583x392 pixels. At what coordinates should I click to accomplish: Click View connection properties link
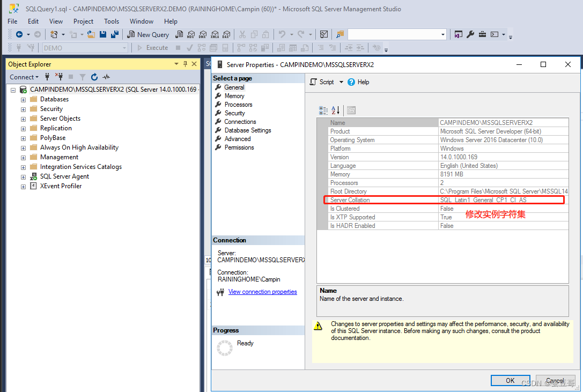pyautogui.click(x=262, y=292)
